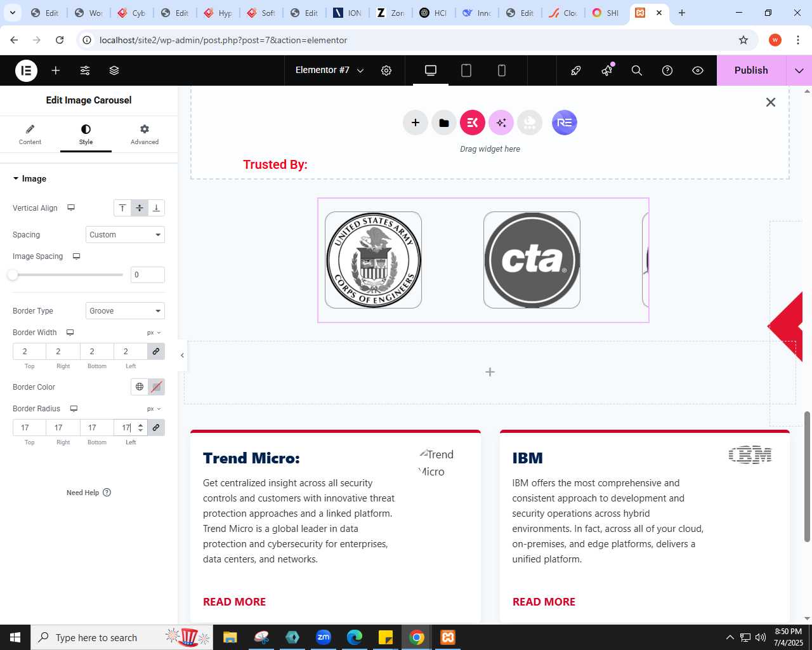Open new browser tab
Image resolution: width=812 pixels, height=650 pixels.
coord(682,13)
